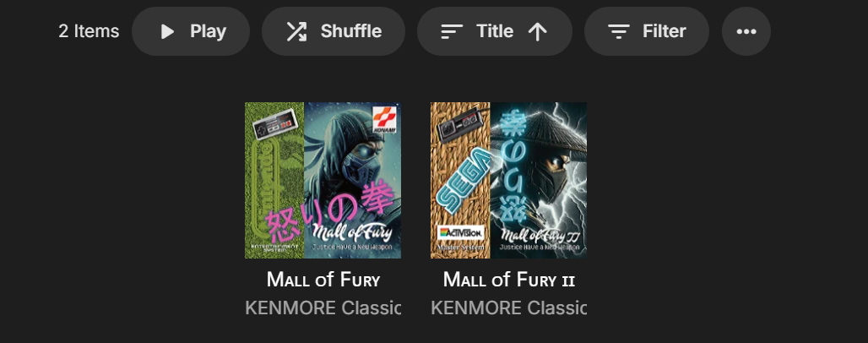Click the Mall of Fury title link

(x=323, y=280)
